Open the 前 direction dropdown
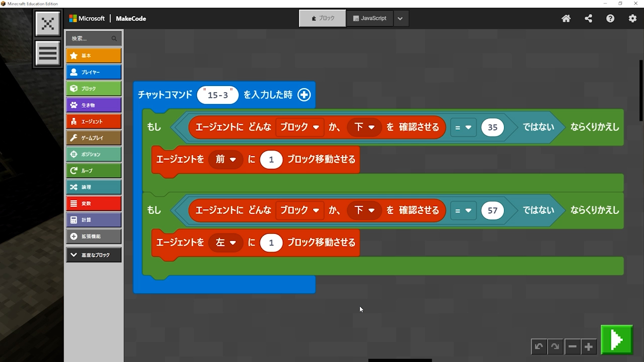This screenshot has height=362, width=644. pyautogui.click(x=226, y=159)
